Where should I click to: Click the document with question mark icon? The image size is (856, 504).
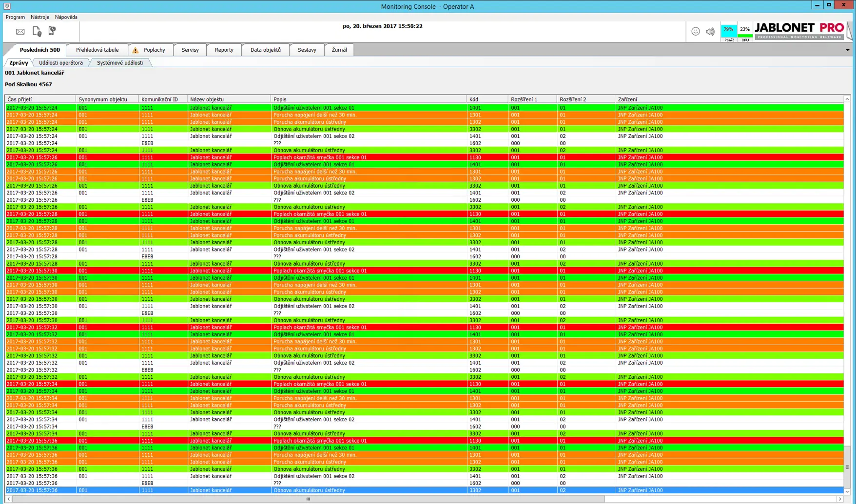coord(37,32)
